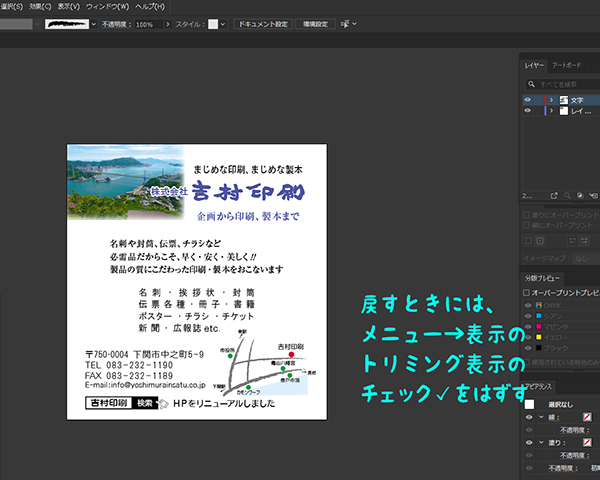Image resolution: width=600 pixels, height=480 pixels.
Task: Click the magenta color swatch
Action: 539,327
